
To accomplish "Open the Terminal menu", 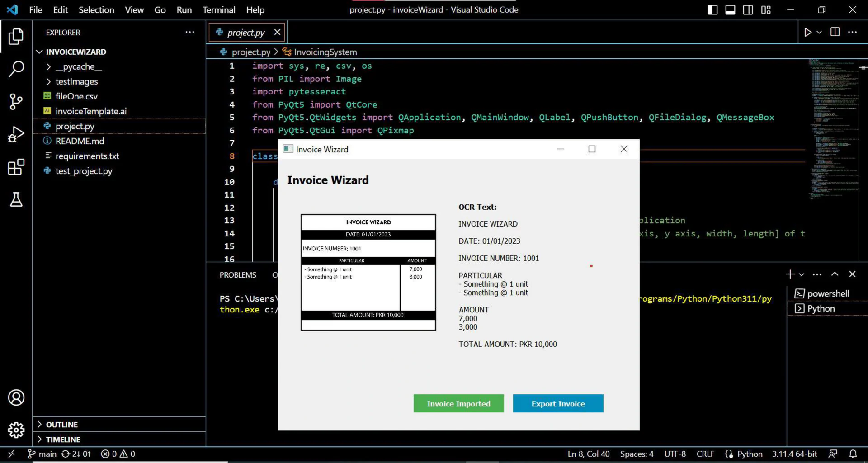I will [x=219, y=9].
